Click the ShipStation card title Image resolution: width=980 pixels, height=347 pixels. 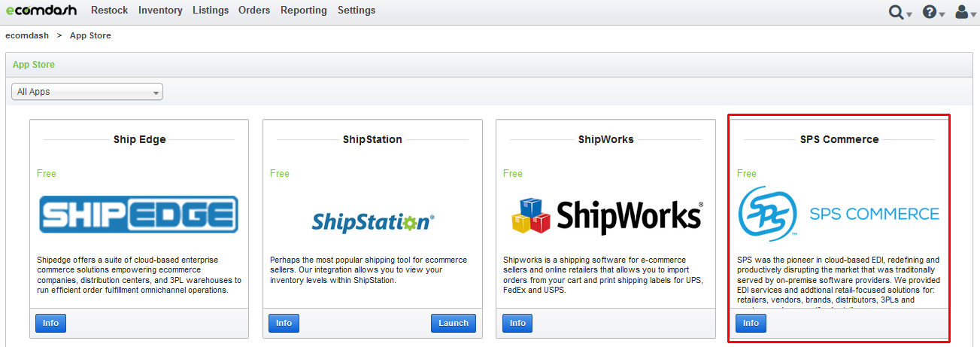(x=372, y=139)
